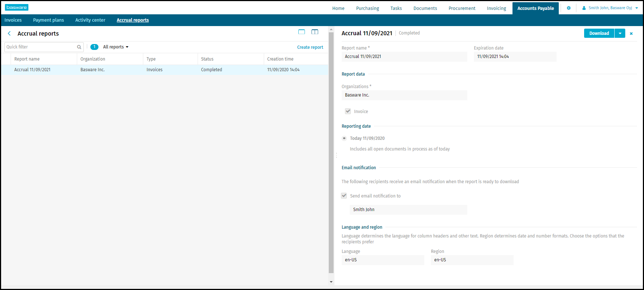Go to Payment plans sub-tab
644x290 pixels.
pos(48,20)
